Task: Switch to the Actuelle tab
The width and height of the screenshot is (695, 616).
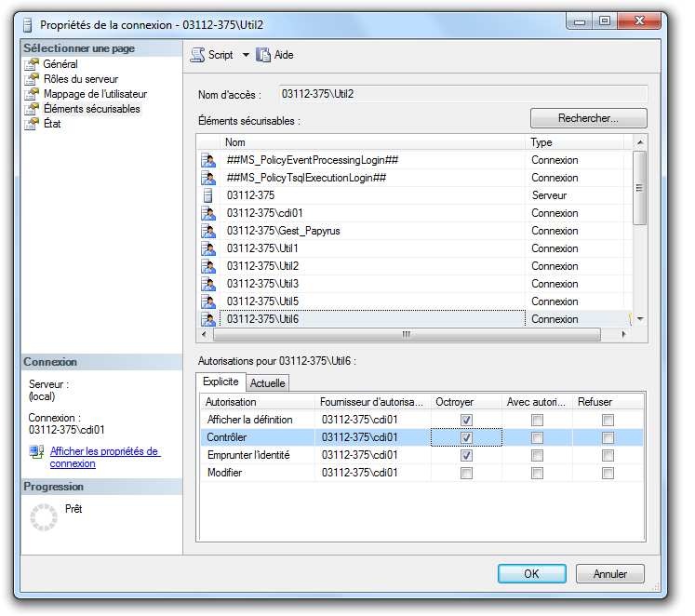Action: pos(268,383)
